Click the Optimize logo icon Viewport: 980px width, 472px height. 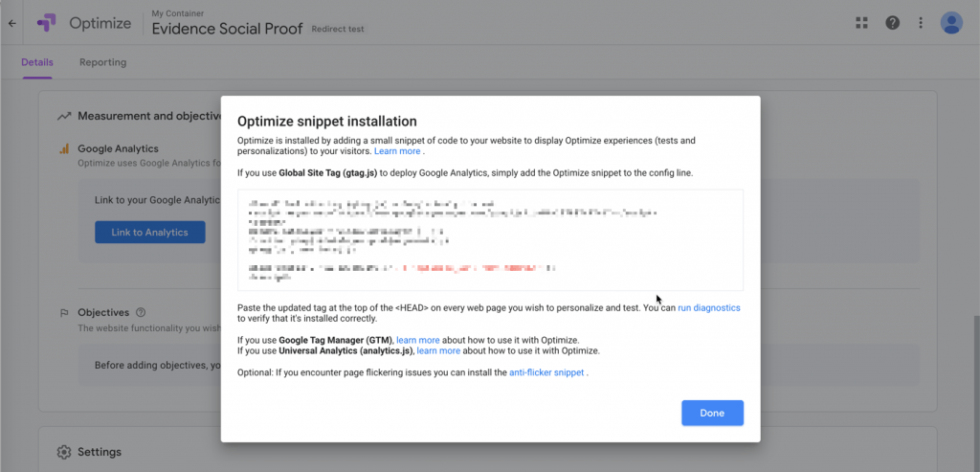46,24
